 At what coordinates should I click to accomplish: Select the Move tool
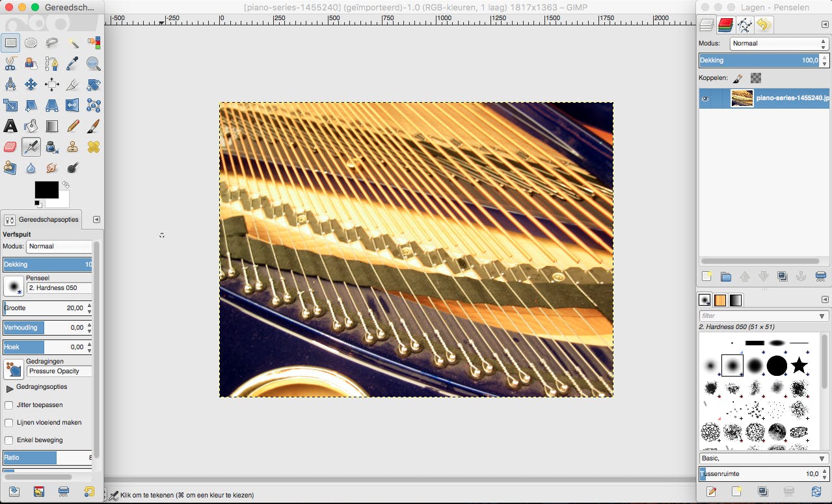point(31,85)
